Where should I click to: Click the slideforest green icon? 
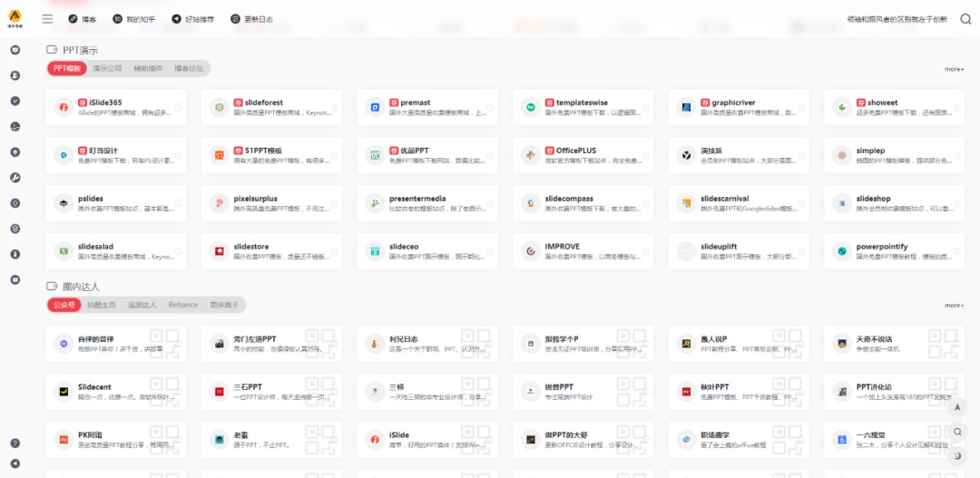pos(220,107)
